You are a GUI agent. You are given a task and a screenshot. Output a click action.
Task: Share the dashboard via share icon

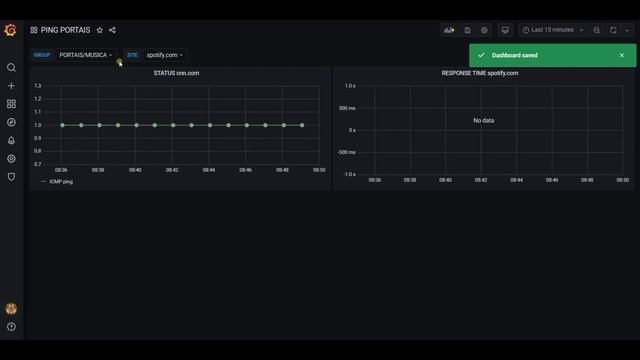112,30
